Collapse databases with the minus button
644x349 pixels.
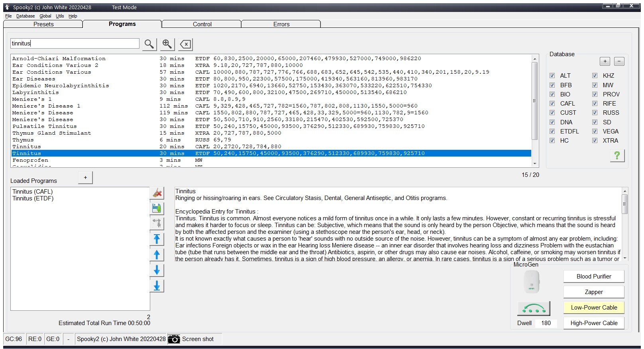click(619, 61)
